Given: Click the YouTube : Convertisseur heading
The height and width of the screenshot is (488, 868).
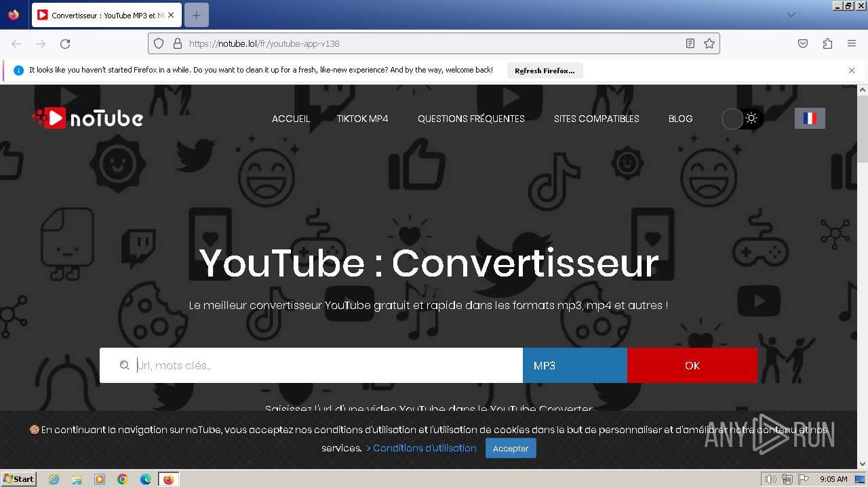Looking at the screenshot, I should tap(429, 263).
